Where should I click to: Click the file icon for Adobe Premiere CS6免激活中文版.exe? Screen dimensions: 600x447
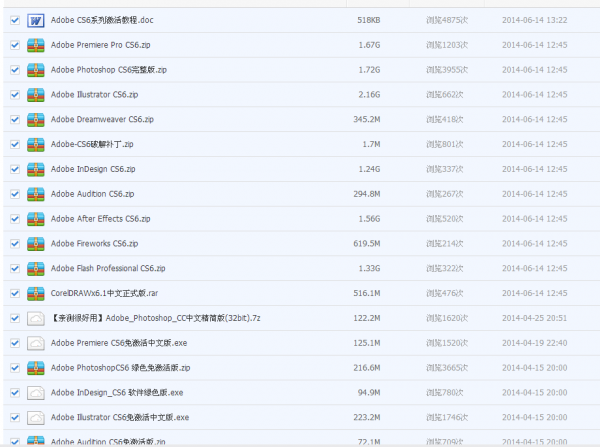click(x=36, y=343)
